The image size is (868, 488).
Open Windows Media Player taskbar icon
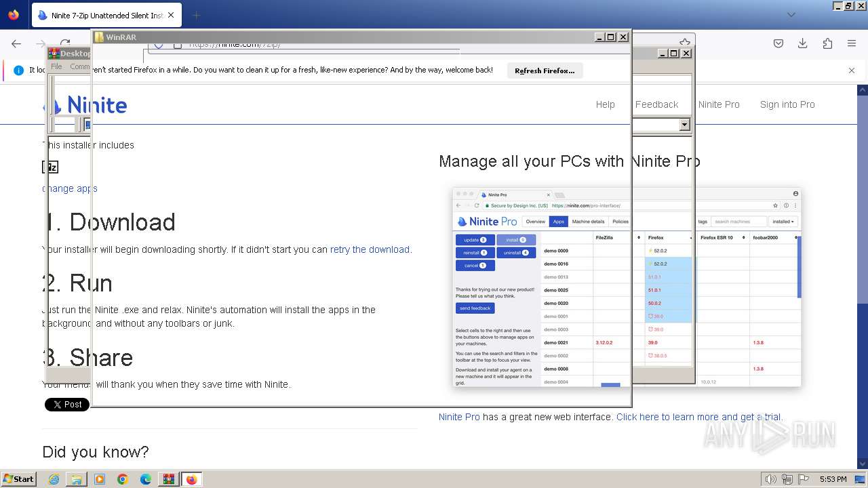100,479
